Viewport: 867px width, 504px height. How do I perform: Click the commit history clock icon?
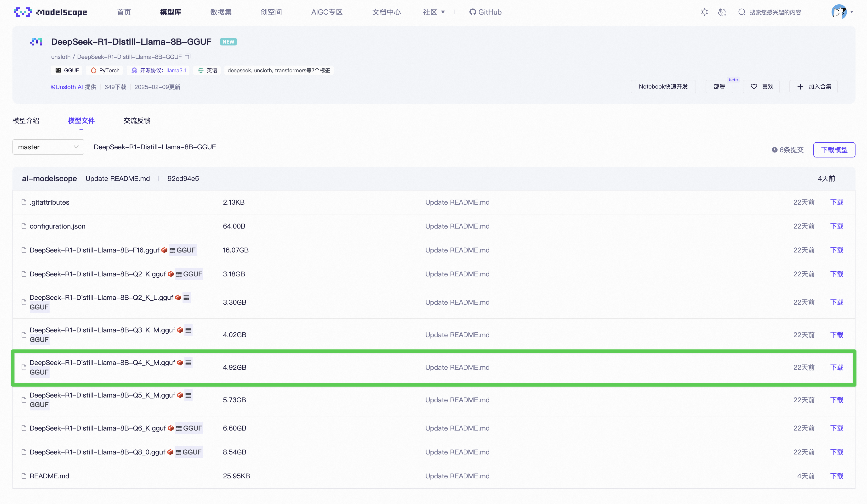click(775, 150)
